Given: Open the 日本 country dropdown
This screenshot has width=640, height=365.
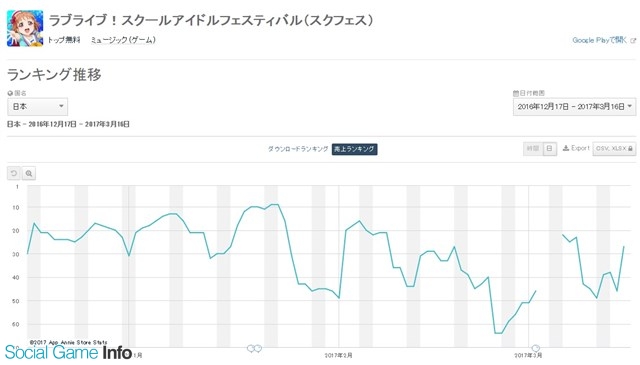Looking at the screenshot, I should click(x=38, y=107).
